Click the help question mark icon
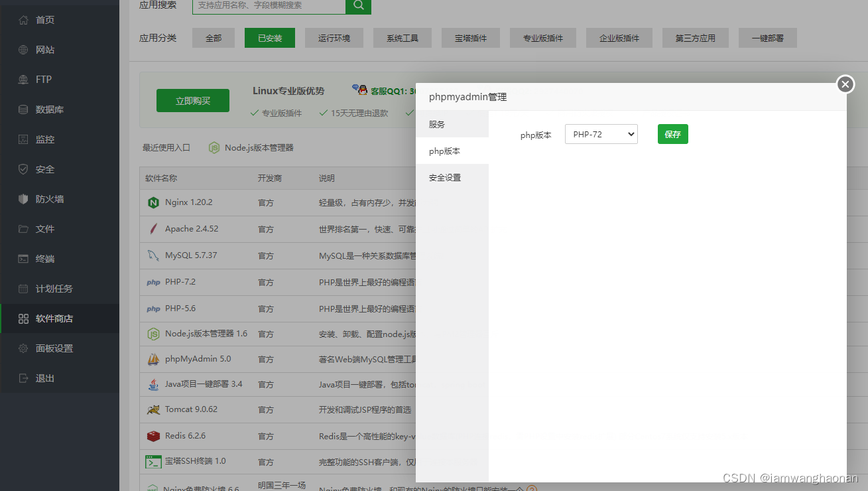 tap(531, 490)
